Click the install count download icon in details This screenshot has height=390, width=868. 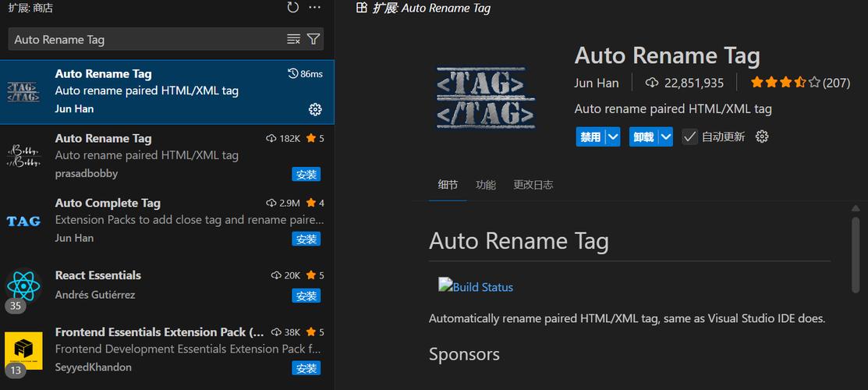click(652, 83)
